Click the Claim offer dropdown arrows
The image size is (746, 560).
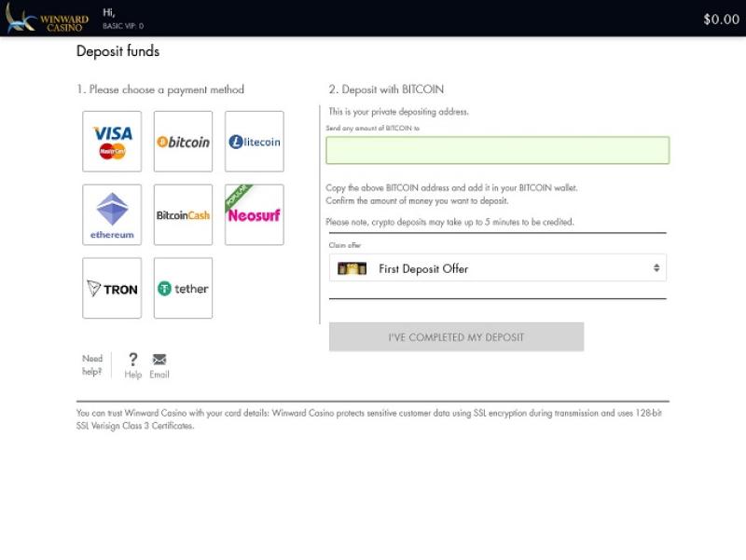tap(656, 268)
